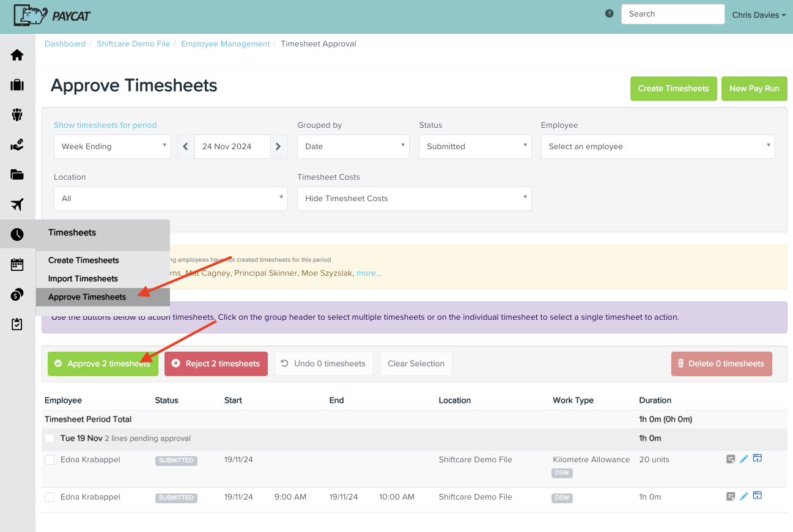The image size is (793, 532).
Task: Expand the Grouped by Date dropdown
Action: pyautogui.click(x=353, y=146)
